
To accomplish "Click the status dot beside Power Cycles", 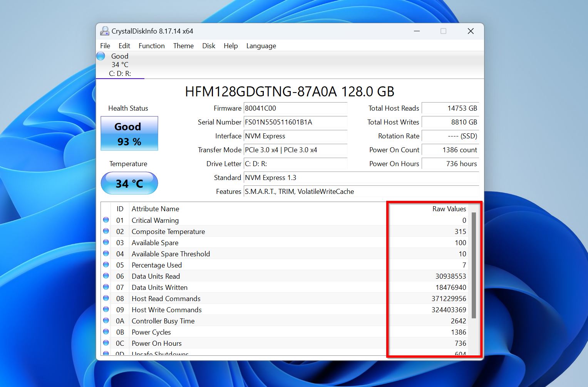I will pyautogui.click(x=106, y=332).
